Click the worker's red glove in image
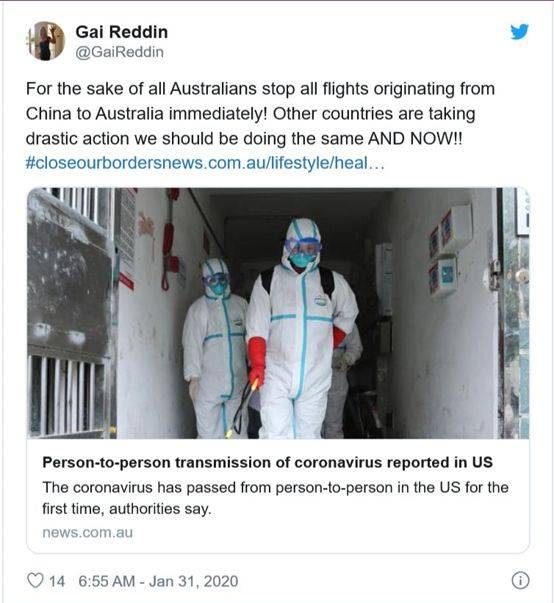 [x=256, y=363]
